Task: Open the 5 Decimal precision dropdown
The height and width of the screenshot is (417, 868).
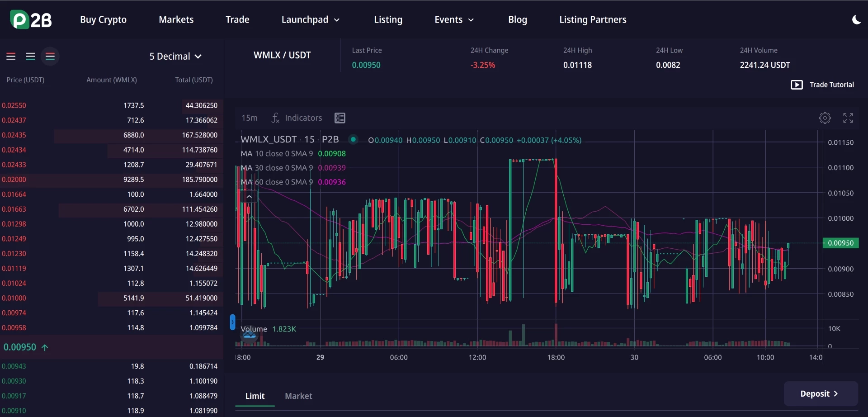Action: (175, 57)
